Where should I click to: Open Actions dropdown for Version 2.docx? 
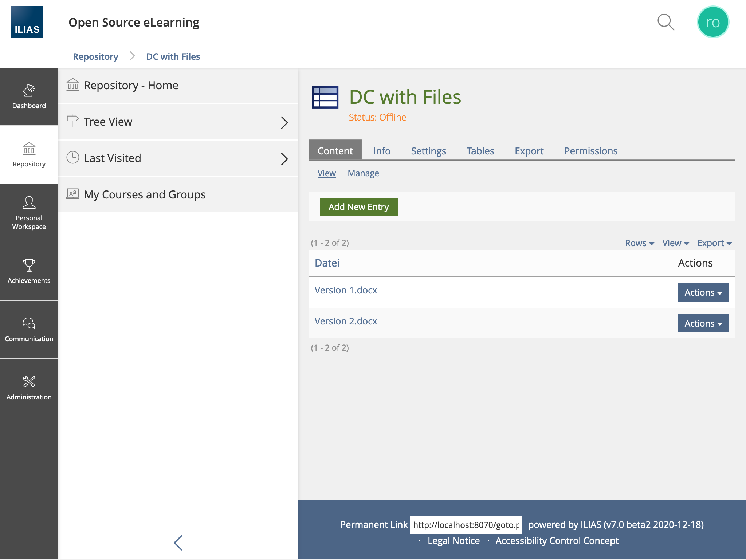pos(703,323)
